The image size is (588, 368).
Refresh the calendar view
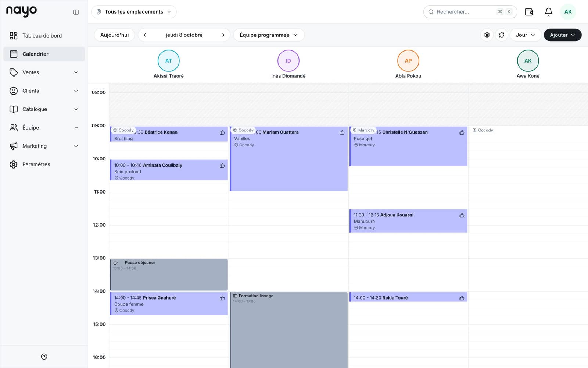point(501,35)
